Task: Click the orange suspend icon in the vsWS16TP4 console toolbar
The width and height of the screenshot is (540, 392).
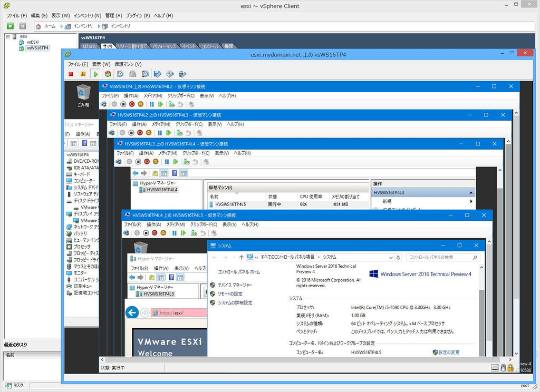Action: click(83, 74)
